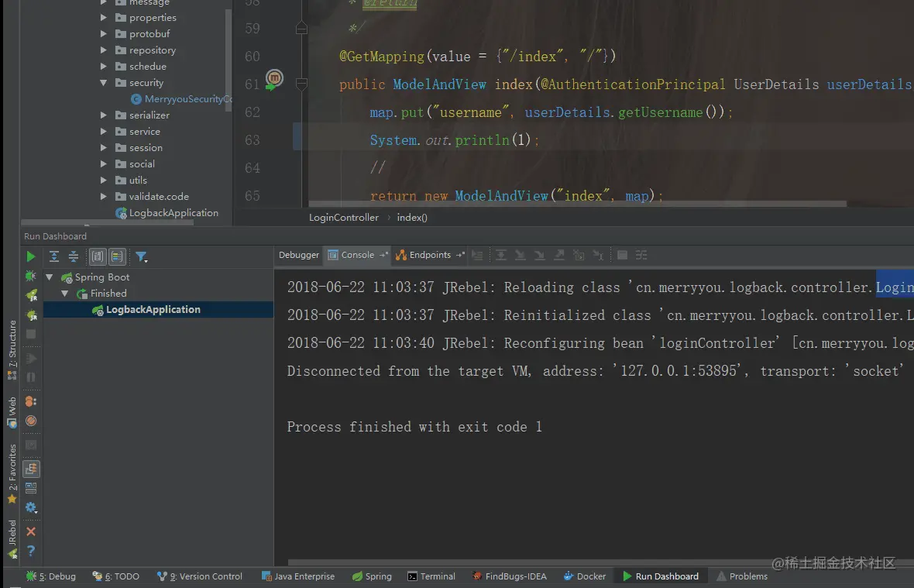
Task: Open the Problems tool window
Action: [742, 576]
